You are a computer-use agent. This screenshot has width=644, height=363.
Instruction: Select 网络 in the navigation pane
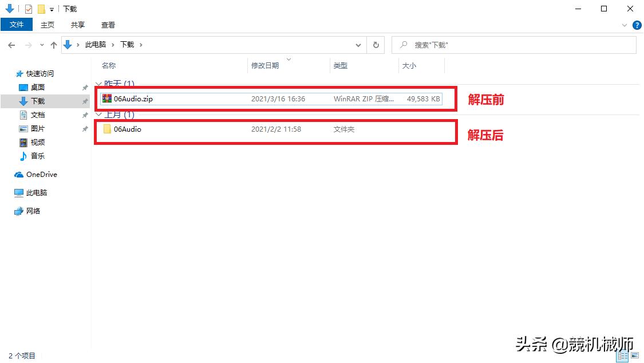click(33, 211)
